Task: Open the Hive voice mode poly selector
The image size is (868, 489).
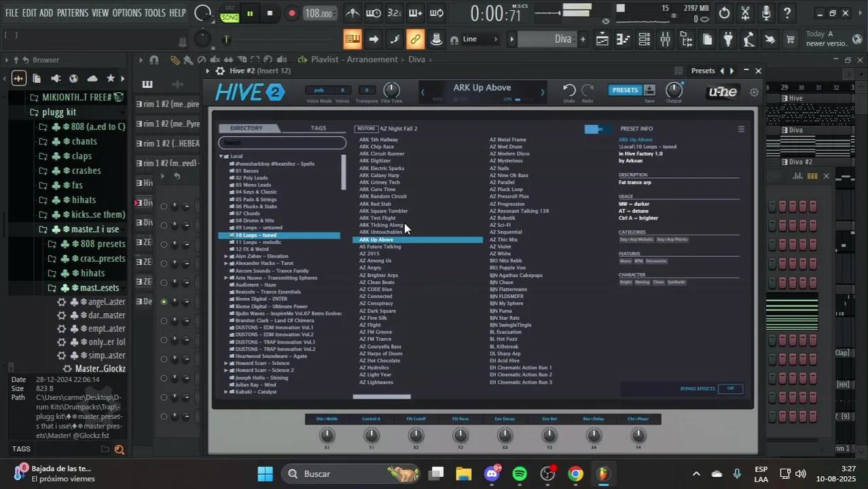Action: (x=319, y=90)
